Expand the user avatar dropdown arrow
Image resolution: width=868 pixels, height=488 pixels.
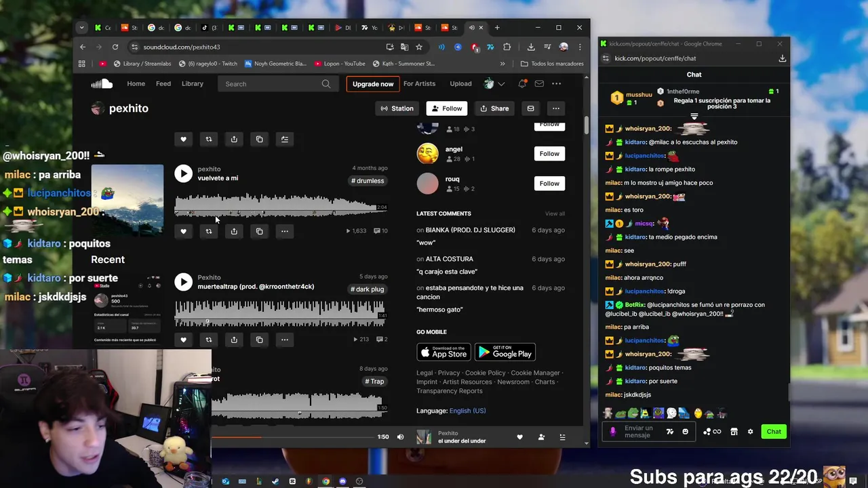click(x=501, y=84)
